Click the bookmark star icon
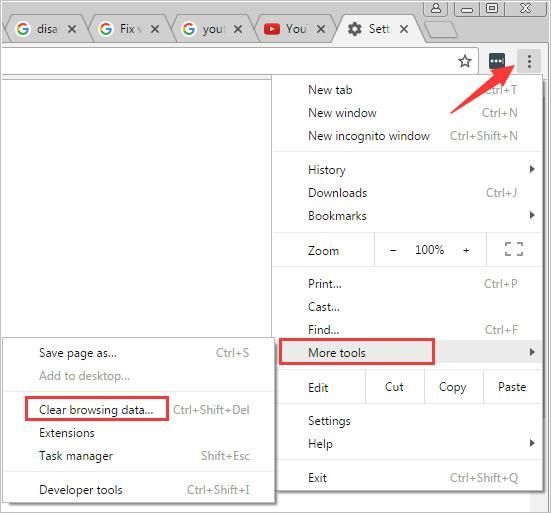551x513 pixels. [x=465, y=61]
